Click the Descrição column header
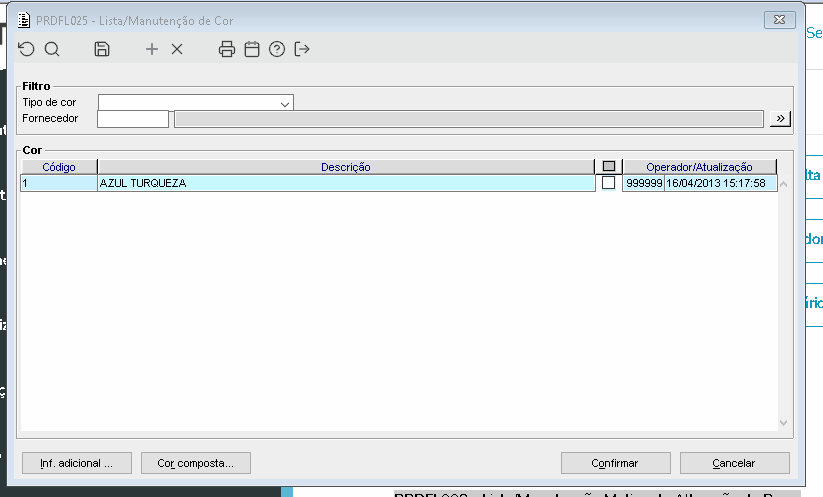823x497 pixels. click(x=346, y=167)
